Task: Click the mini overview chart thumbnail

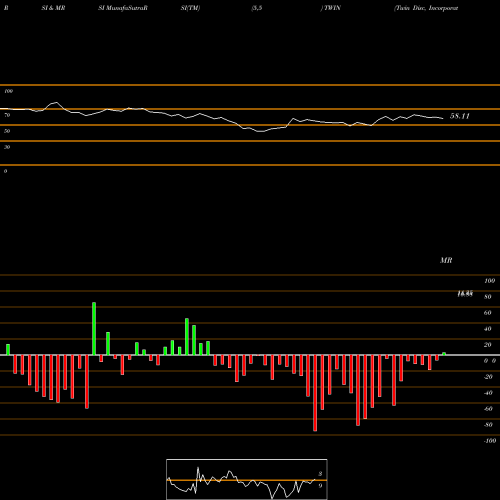Action: point(247,479)
